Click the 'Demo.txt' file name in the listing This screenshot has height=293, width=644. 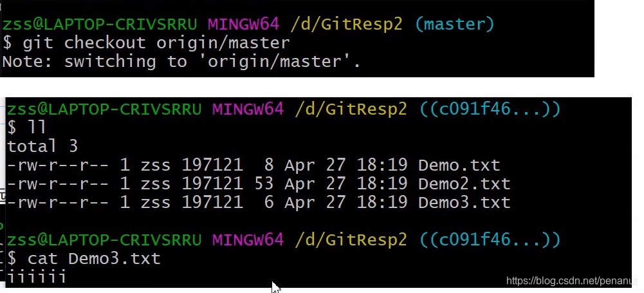tap(459, 165)
